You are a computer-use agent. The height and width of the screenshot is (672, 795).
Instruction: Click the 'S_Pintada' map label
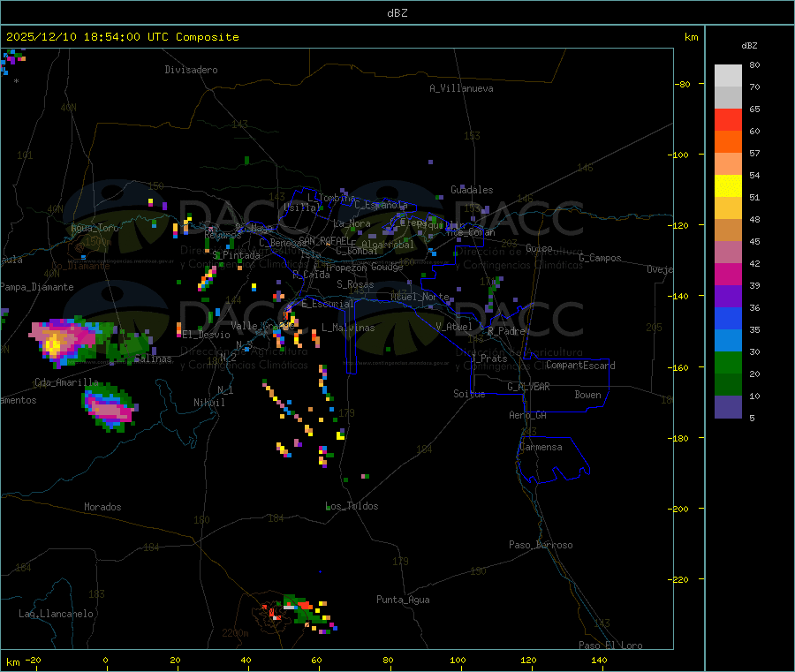(x=236, y=255)
